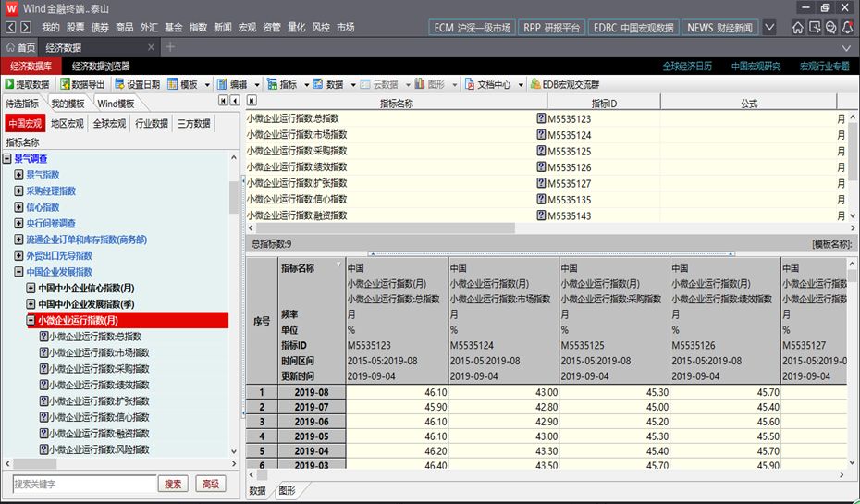860x504 pixels.
Task: Click the jump-to-start panel button
Action: point(223,101)
